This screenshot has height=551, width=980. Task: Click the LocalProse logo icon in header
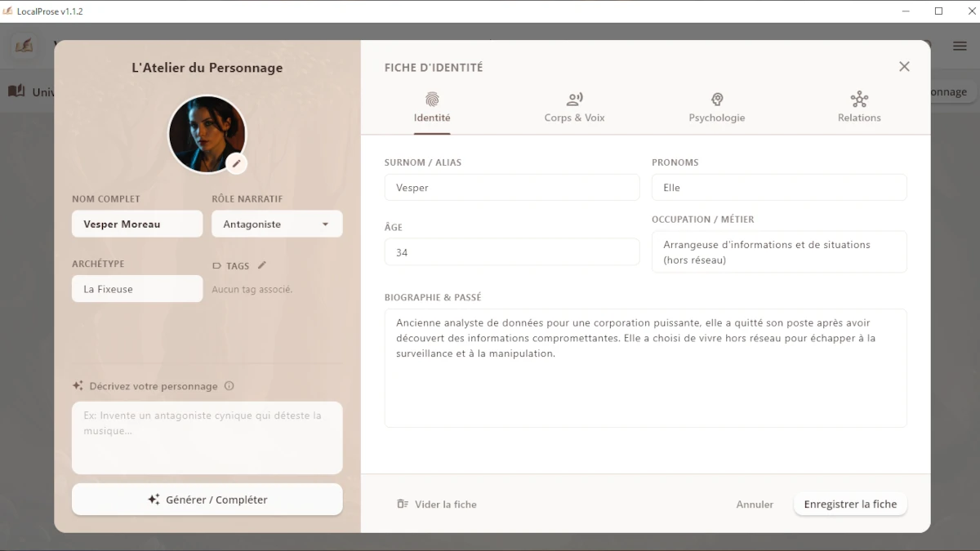click(24, 46)
